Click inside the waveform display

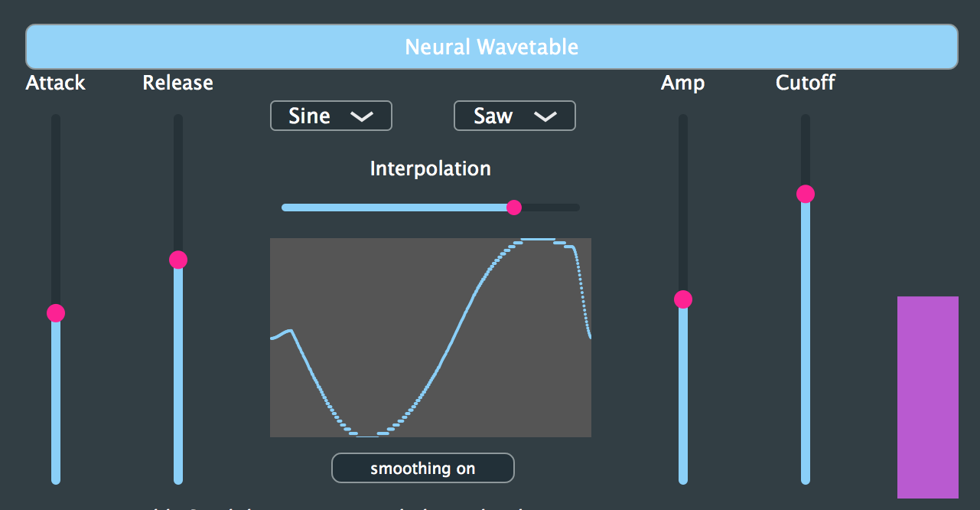click(x=431, y=338)
